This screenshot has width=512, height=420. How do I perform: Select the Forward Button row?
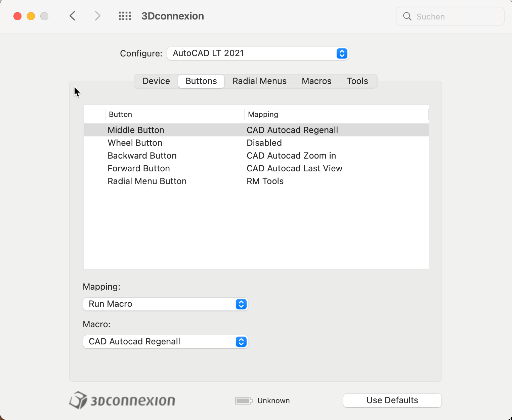(x=256, y=168)
